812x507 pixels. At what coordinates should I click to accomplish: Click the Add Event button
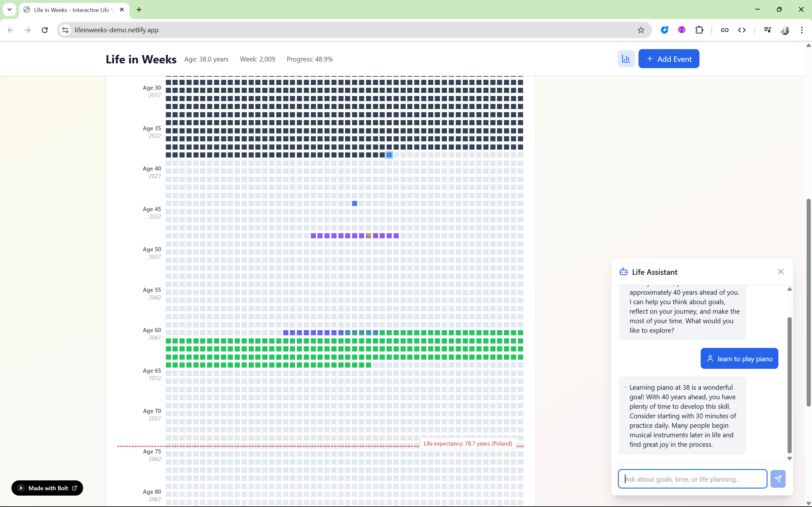(668, 59)
